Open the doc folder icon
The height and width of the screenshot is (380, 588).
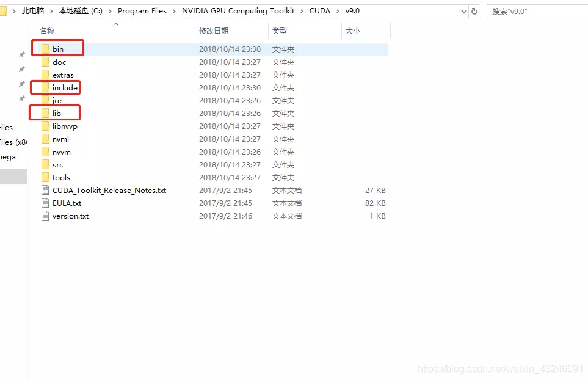pos(45,62)
